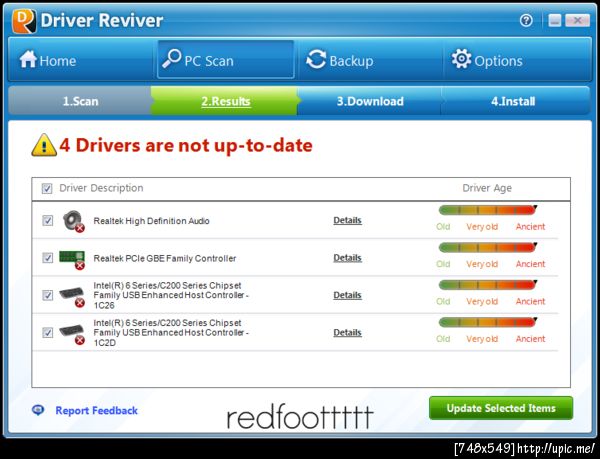The width and height of the screenshot is (600, 459).
Task: Open Details for Realtek High Definition Audio
Action: pyautogui.click(x=347, y=220)
